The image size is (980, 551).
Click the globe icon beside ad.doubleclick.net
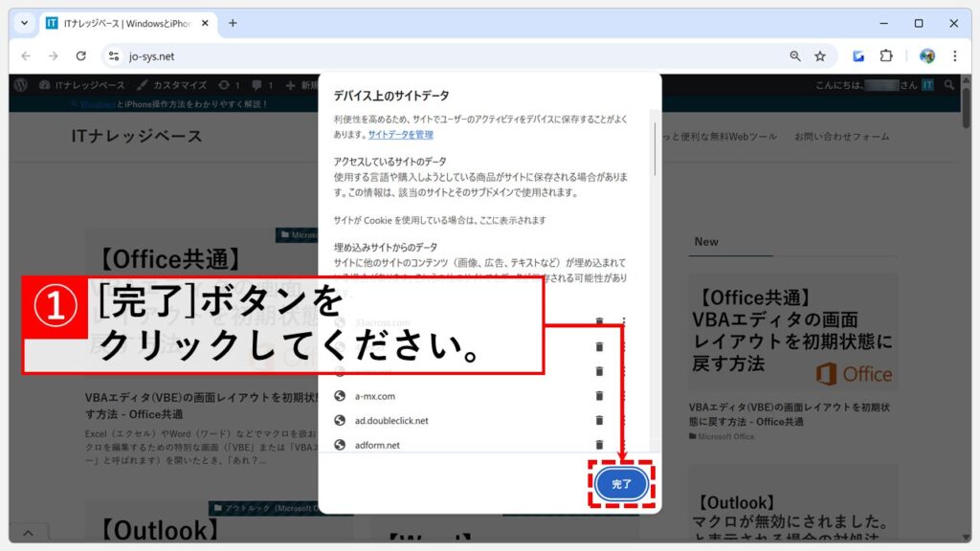pyautogui.click(x=340, y=421)
